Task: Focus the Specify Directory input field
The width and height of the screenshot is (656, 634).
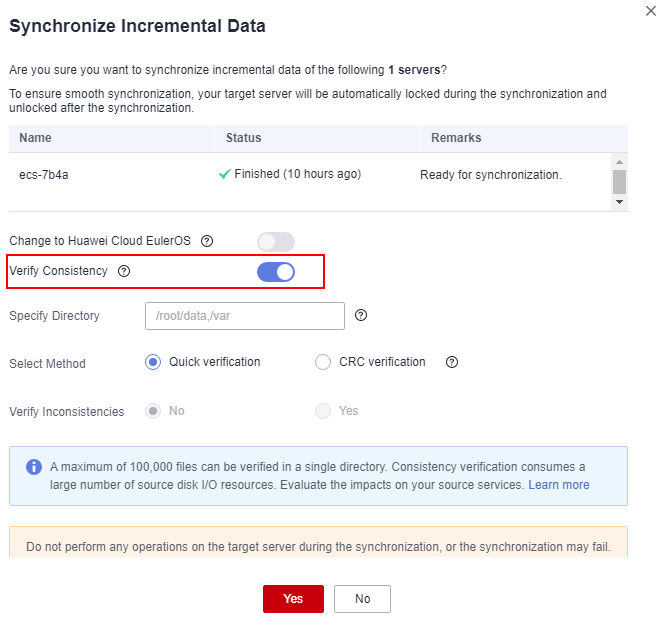Action: click(x=245, y=316)
